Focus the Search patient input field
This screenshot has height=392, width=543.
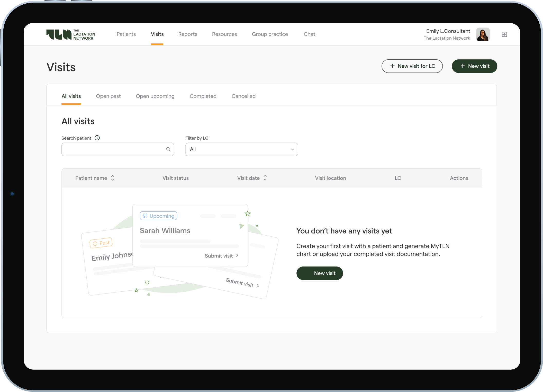click(113, 149)
